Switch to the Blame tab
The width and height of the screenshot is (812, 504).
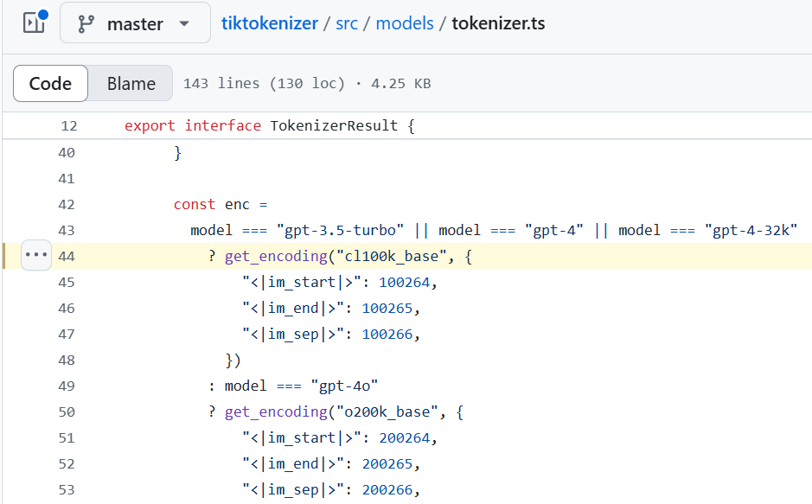click(130, 83)
